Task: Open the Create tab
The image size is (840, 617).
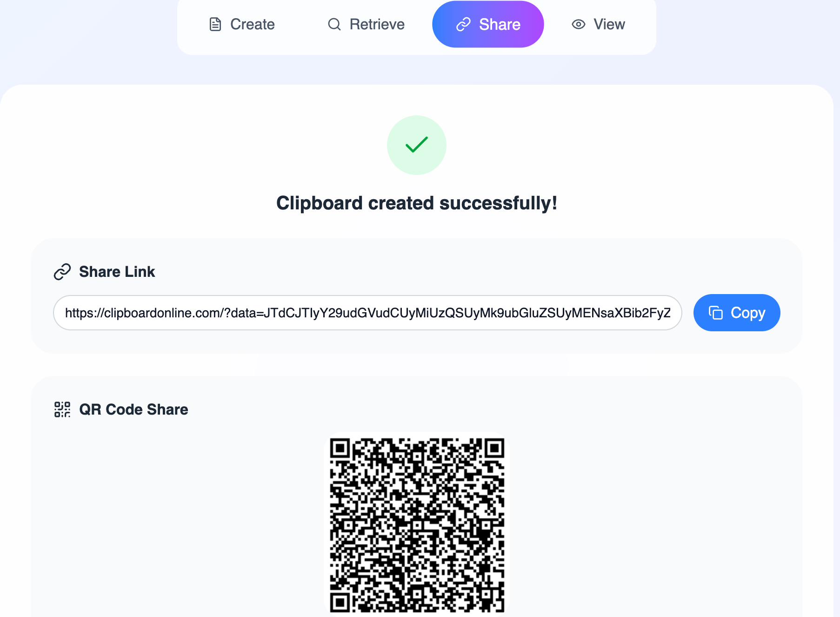Action: point(242,24)
